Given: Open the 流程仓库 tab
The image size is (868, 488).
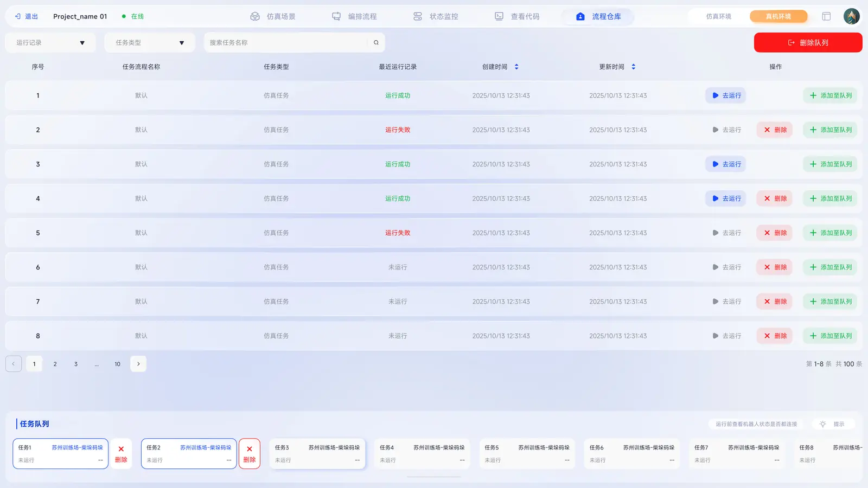Looking at the screenshot, I should point(598,16).
